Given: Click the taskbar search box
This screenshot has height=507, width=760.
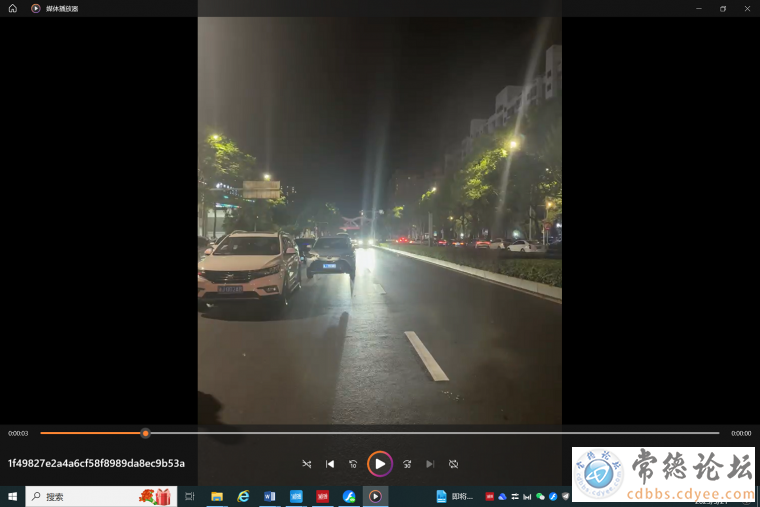Looking at the screenshot, I should pos(101,496).
